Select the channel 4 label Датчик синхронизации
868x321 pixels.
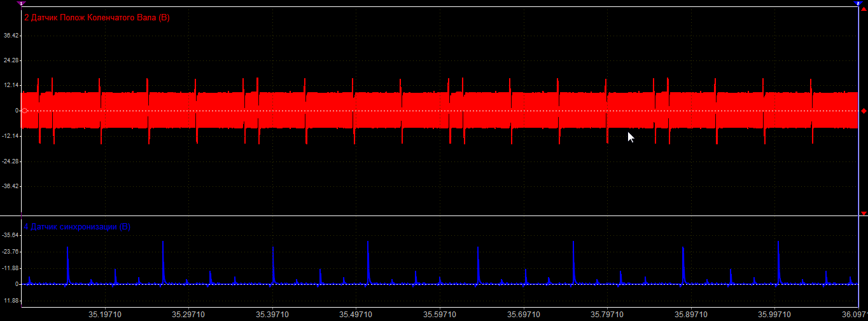point(77,227)
